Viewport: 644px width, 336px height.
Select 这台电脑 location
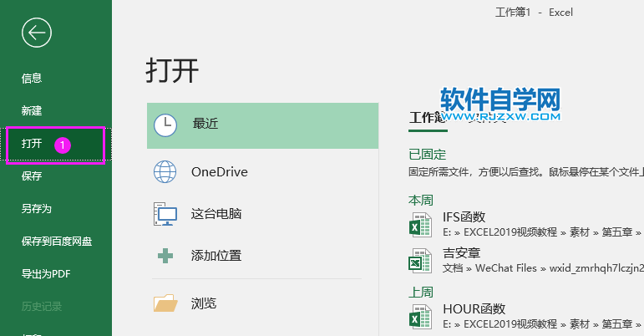pyautogui.click(x=262, y=214)
